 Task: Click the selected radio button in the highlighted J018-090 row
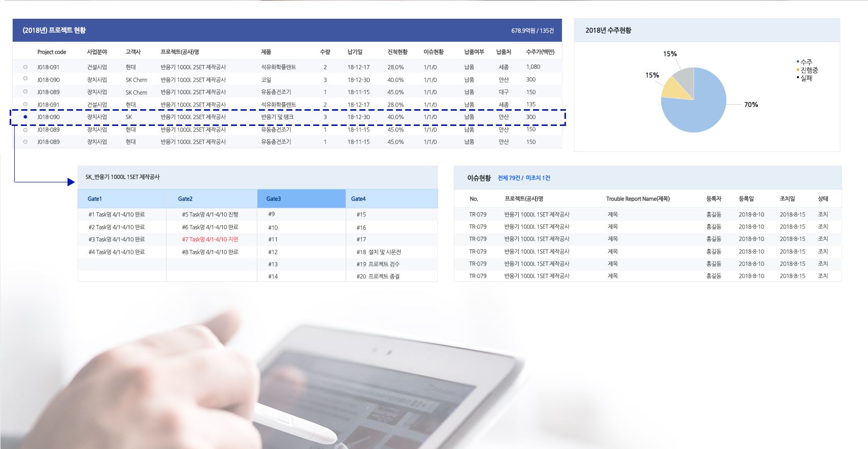[25, 117]
